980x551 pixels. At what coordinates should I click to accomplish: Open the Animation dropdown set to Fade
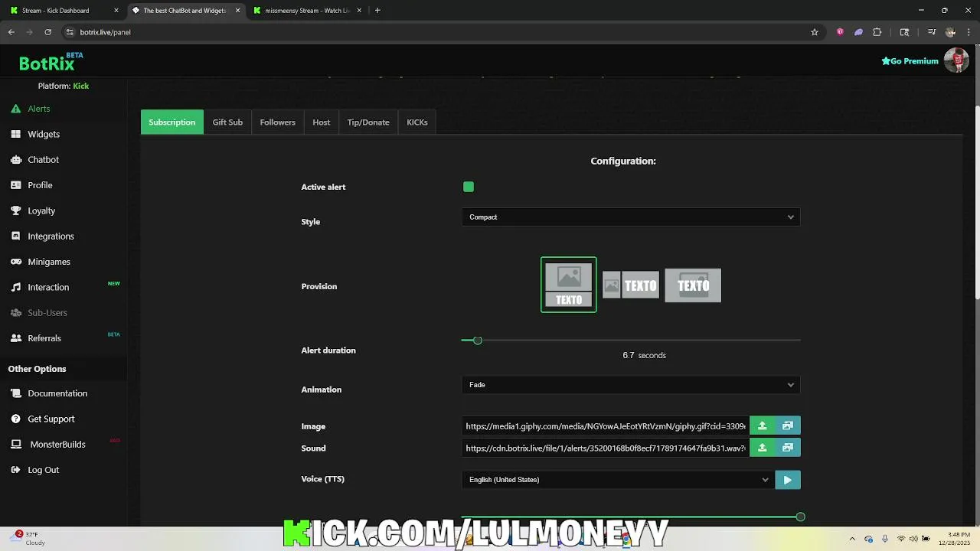[631, 385]
